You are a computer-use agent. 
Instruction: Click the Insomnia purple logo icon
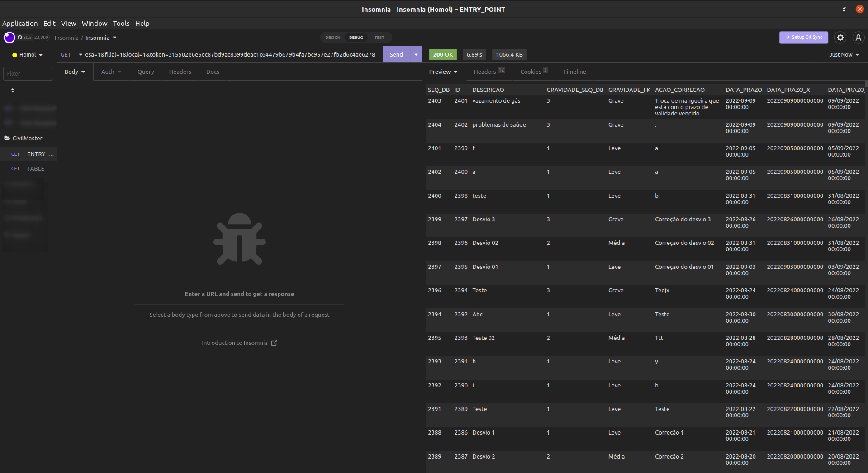(9, 38)
